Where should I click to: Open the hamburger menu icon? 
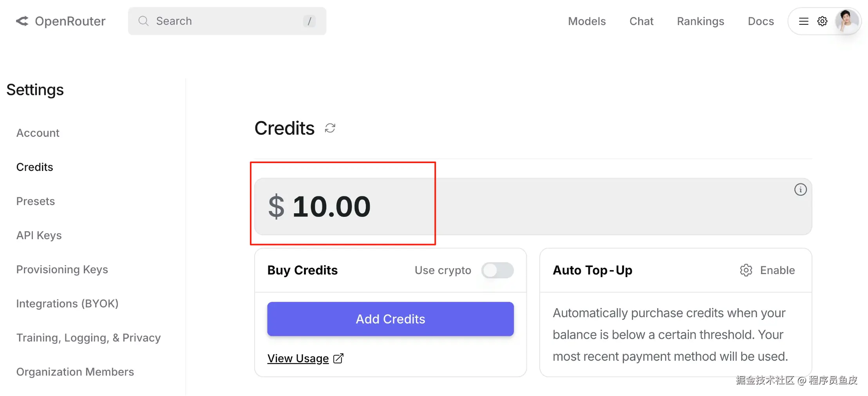(804, 21)
